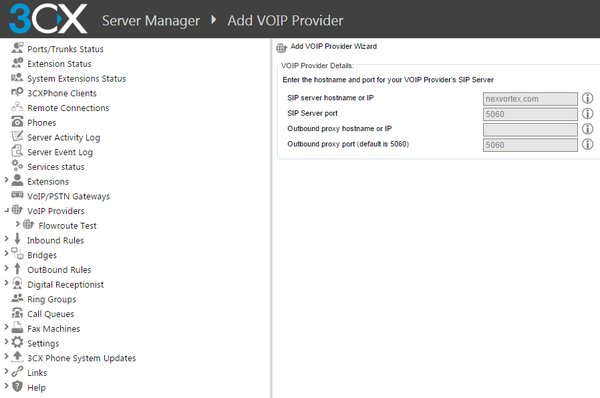Click the Server Event Log icon
The width and height of the screenshot is (600, 398).
17,151
